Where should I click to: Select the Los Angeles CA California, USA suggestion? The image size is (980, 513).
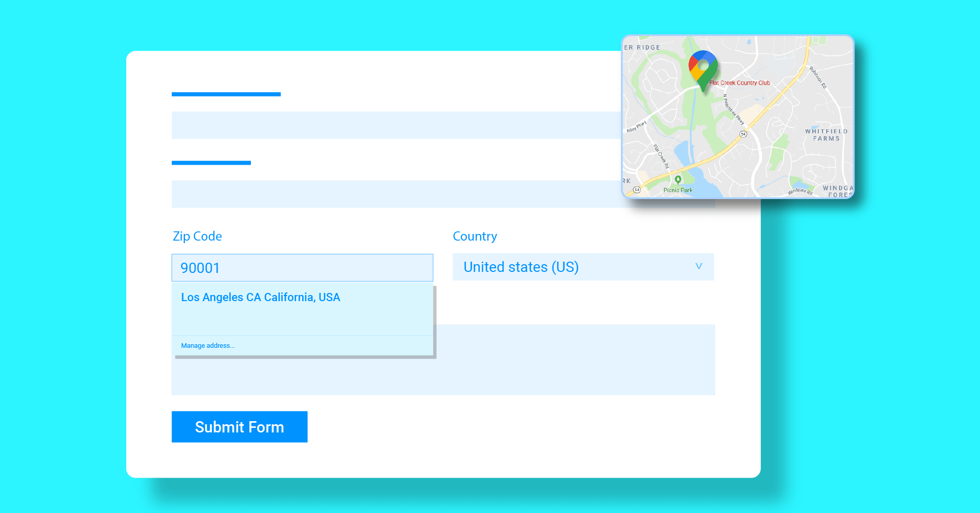click(260, 297)
